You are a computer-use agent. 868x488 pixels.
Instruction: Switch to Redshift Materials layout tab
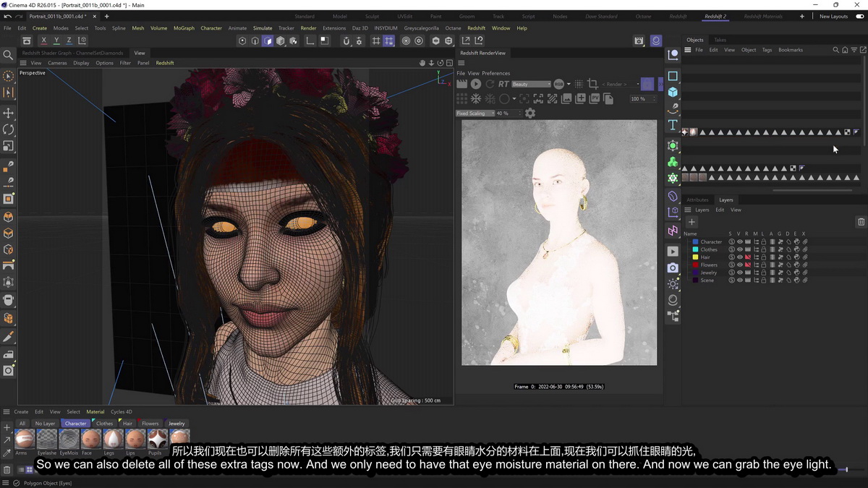tap(763, 16)
